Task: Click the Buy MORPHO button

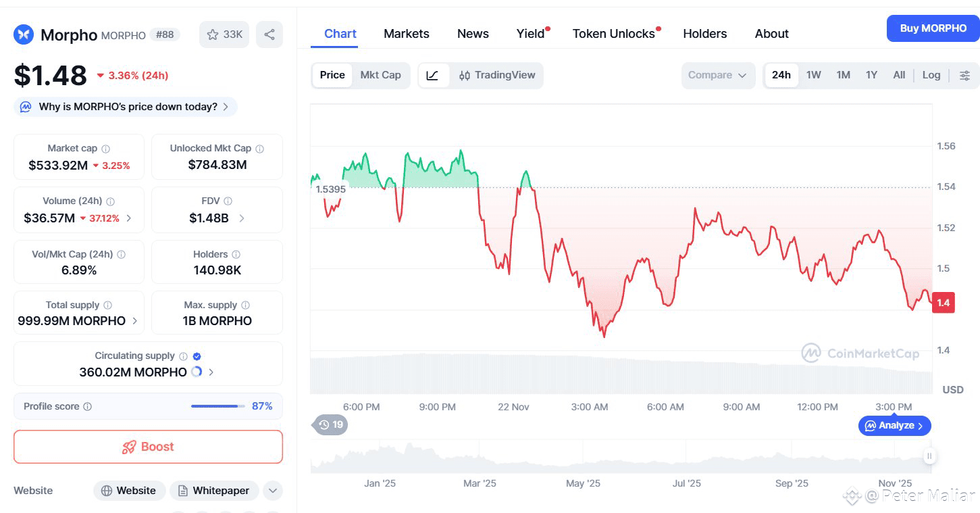Action: pos(933,28)
